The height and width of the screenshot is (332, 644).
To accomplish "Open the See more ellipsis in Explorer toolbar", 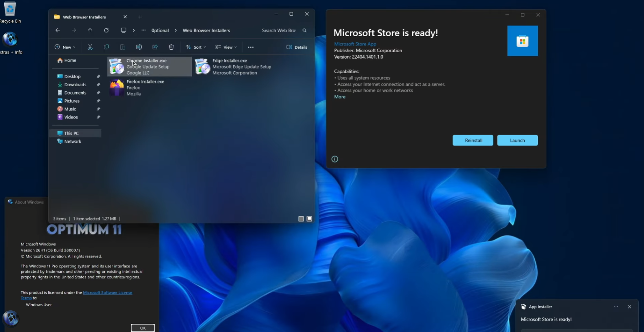I will pyautogui.click(x=251, y=47).
